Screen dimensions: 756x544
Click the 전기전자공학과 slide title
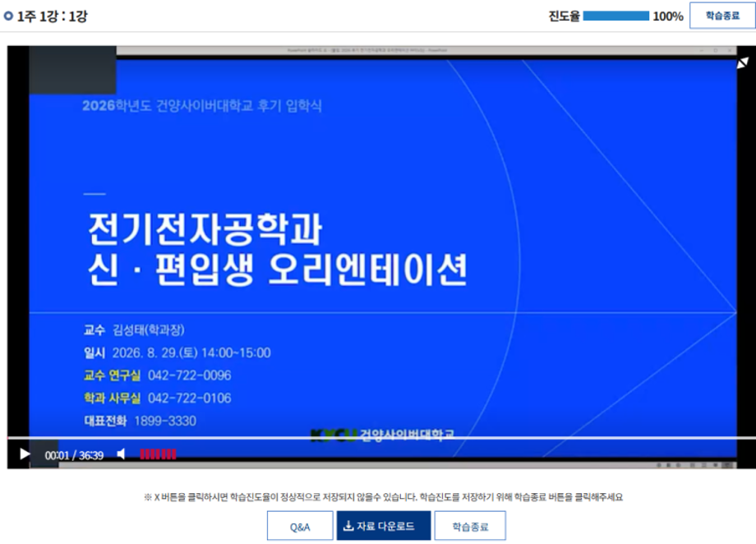coord(205,228)
